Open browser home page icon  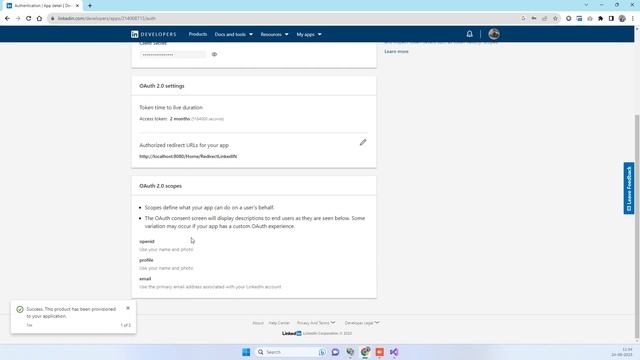pyautogui.click(x=39, y=18)
